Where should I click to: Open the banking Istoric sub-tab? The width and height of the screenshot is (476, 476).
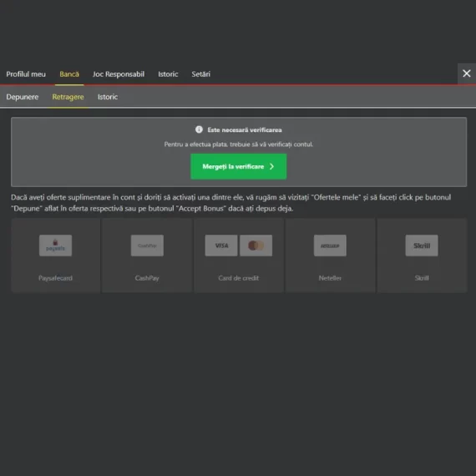[x=108, y=97]
